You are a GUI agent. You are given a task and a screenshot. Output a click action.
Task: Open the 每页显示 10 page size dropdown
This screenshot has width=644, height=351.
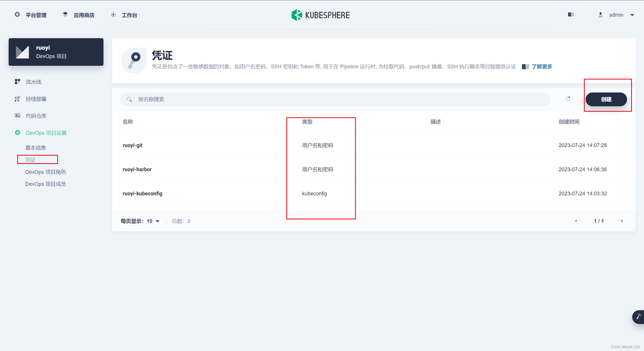(x=140, y=221)
